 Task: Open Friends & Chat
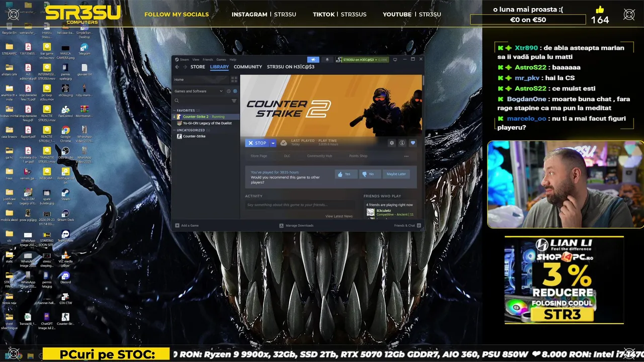click(x=407, y=225)
